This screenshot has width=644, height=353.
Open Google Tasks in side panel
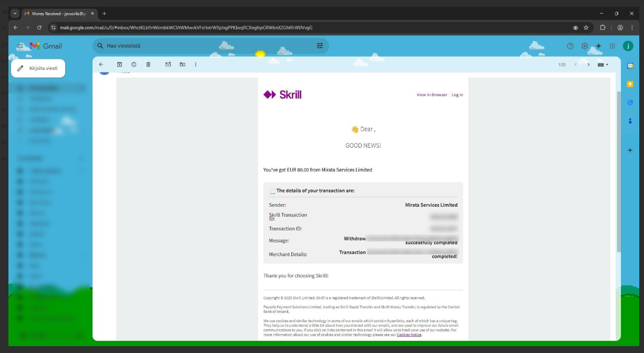click(x=630, y=103)
